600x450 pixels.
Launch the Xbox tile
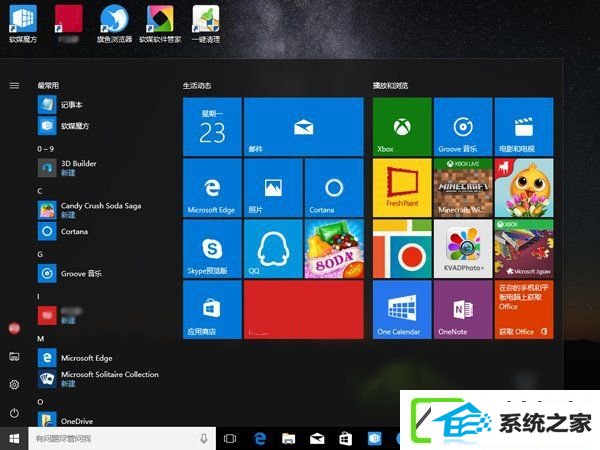pyautogui.click(x=402, y=127)
